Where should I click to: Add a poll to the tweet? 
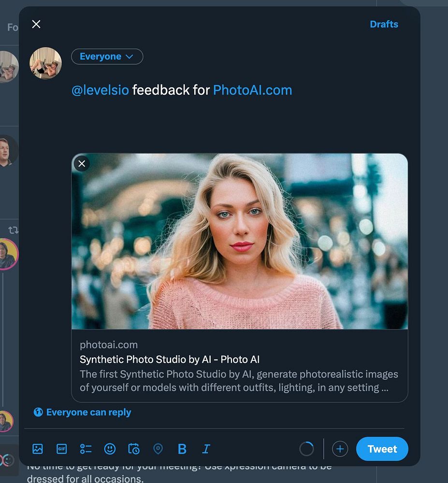point(86,449)
